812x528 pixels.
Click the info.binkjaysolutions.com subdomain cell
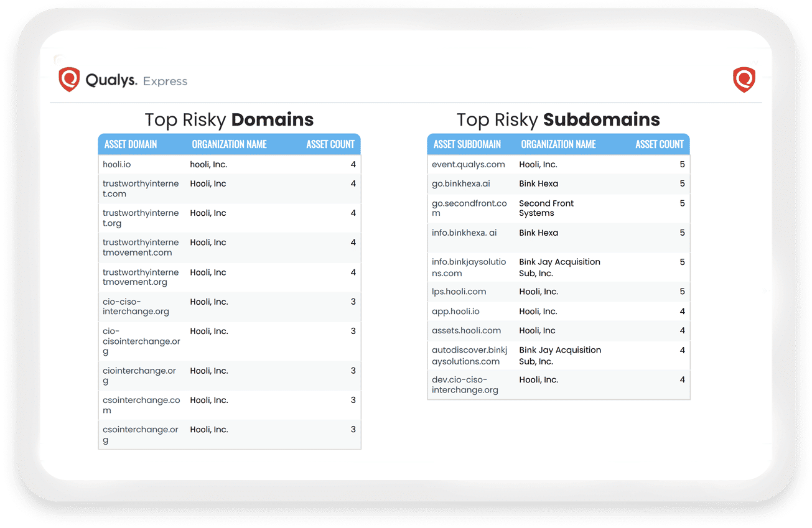[x=469, y=267]
